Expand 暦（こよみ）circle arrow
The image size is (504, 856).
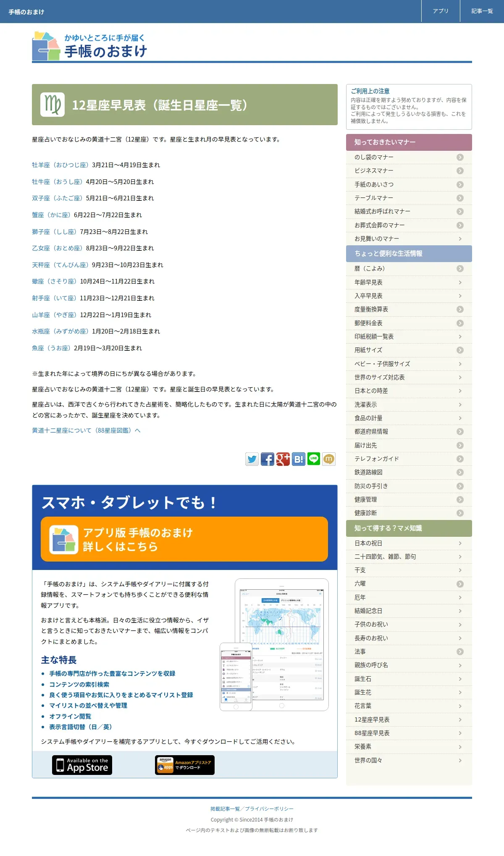coord(460,268)
